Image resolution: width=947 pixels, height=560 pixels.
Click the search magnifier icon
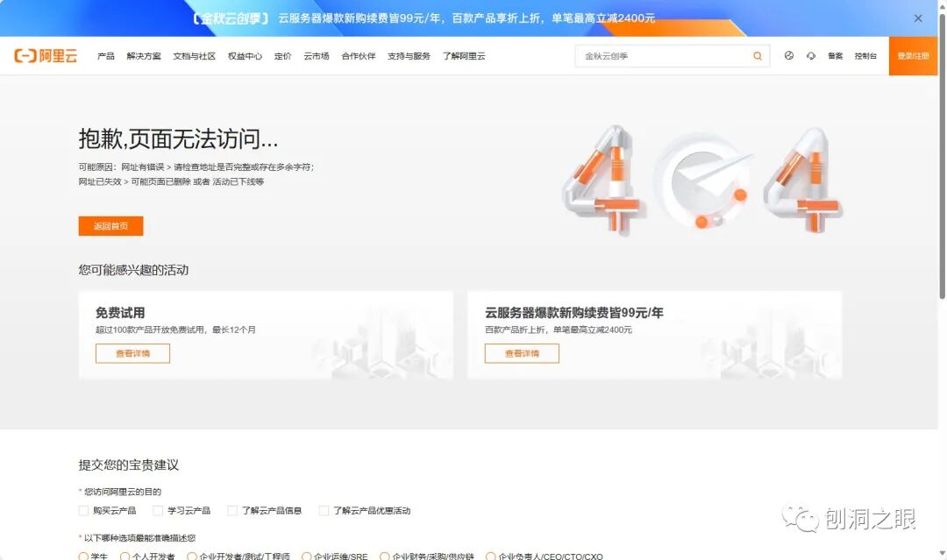(758, 56)
